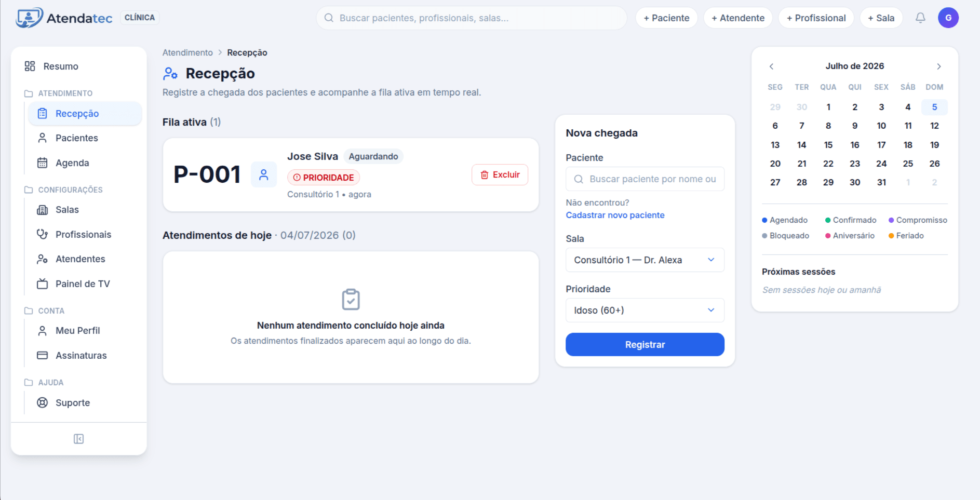Viewport: 980px width, 500px height.
Task: Click Cadastrar novo paciente link
Action: [615, 215]
